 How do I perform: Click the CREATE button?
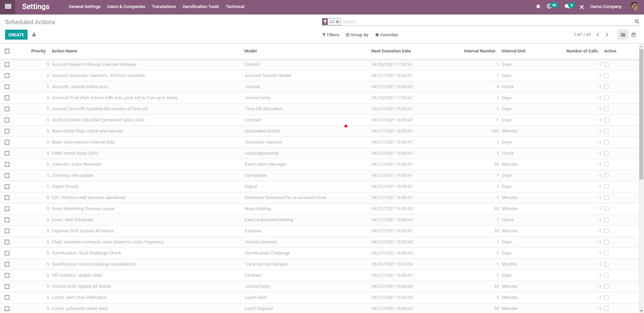click(17, 35)
